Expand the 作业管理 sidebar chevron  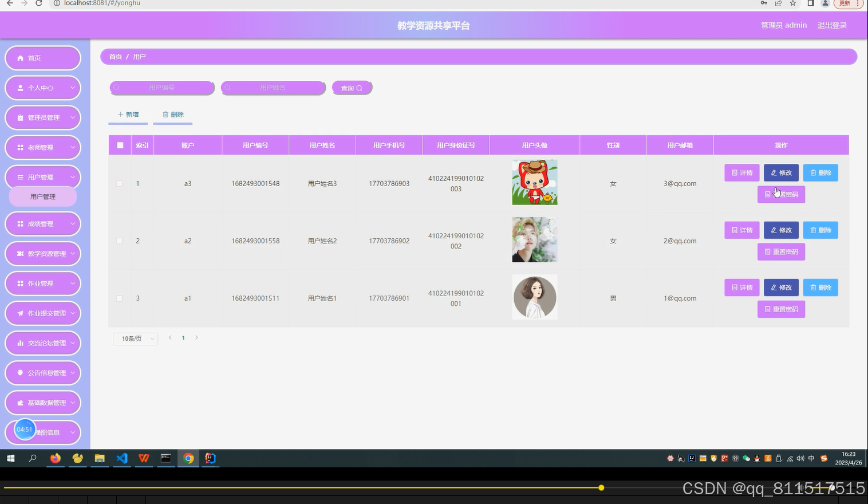point(73,283)
